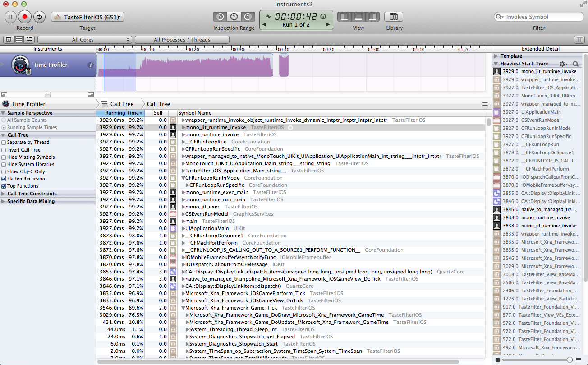Screen dimensions: 588x365
Task: Click the call tree horizontal scrollbar
Action: point(278,362)
